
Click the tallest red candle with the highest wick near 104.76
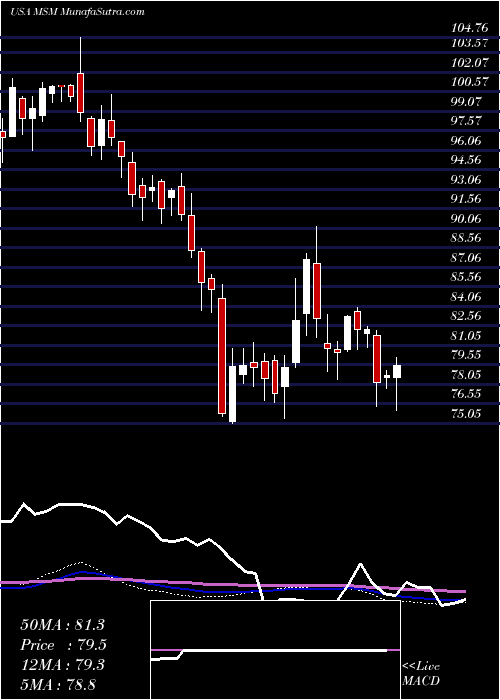click(x=80, y=79)
